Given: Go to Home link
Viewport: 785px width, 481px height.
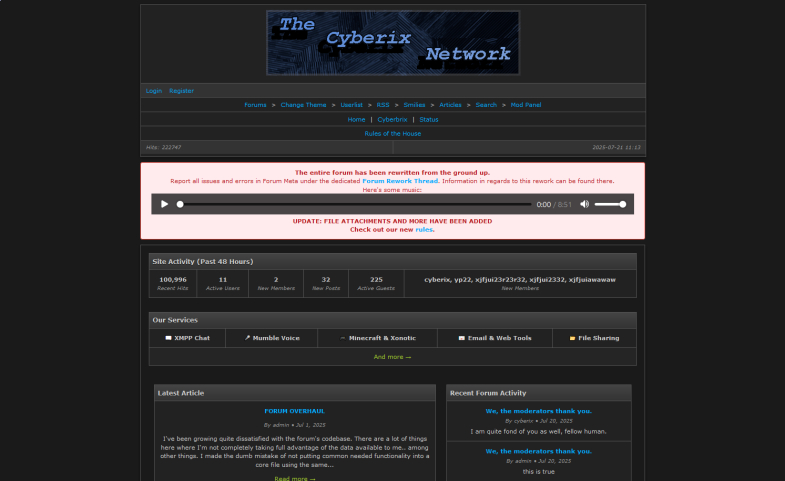Looking at the screenshot, I should (x=356, y=120).
